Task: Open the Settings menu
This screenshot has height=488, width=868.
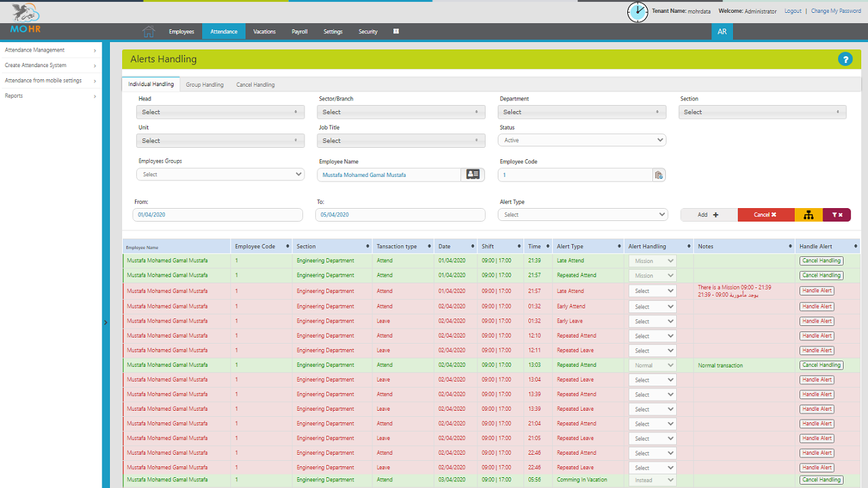Action: tap(333, 31)
